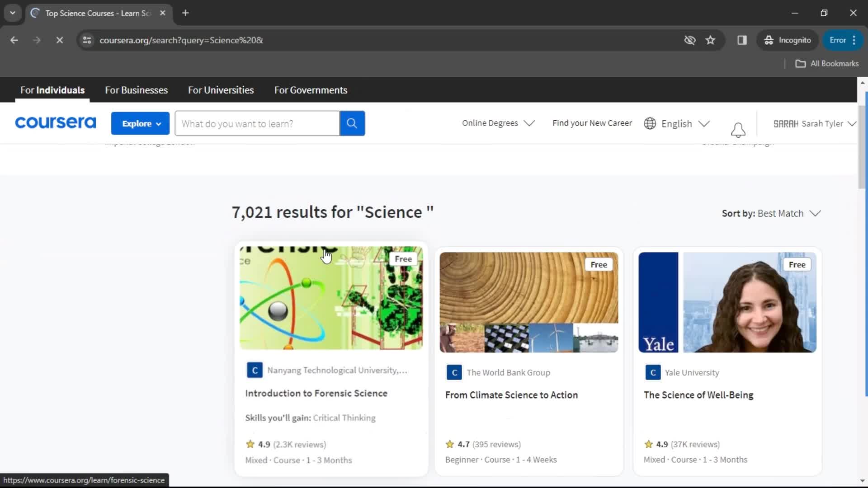Click the globe language icon
This screenshot has height=488, width=868.
[x=650, y=123]
